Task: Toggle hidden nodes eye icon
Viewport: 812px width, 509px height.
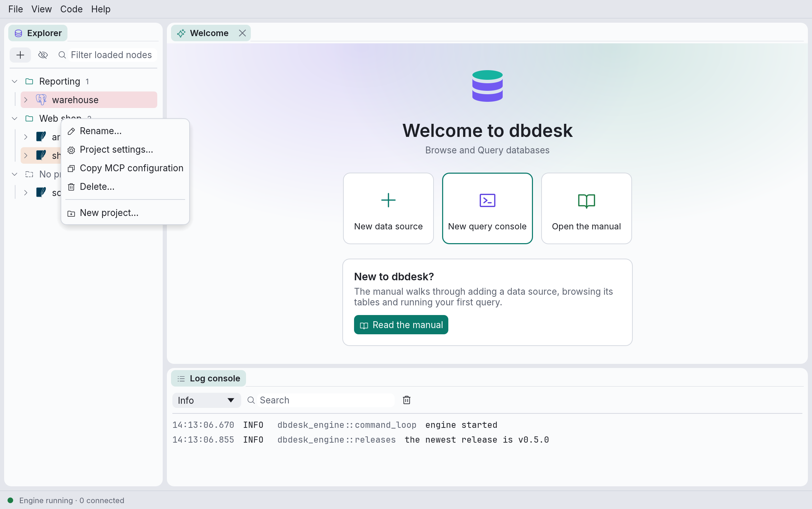Action: 43,55
